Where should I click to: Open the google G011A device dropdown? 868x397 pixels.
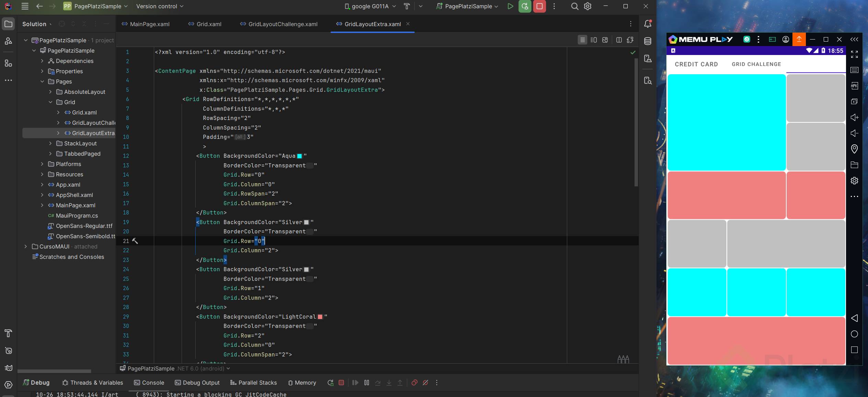click(x=370, y=6)
